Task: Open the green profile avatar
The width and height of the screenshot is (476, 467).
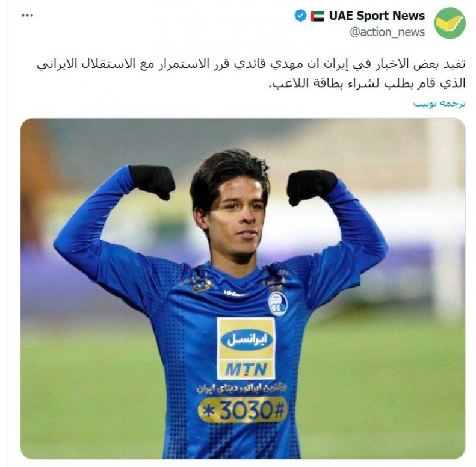Action: pos(450,23)
